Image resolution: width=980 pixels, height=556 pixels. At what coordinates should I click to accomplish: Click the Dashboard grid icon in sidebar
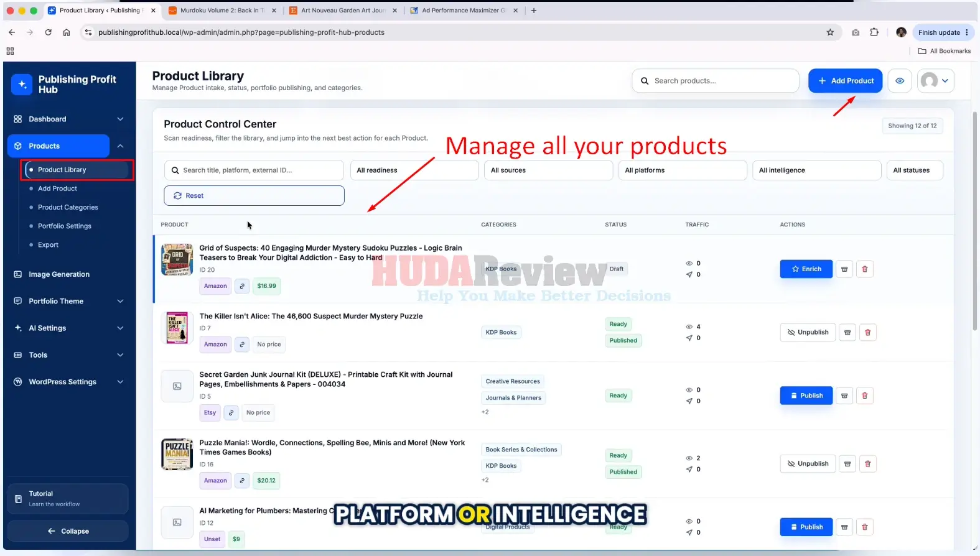tap(18, 119)
